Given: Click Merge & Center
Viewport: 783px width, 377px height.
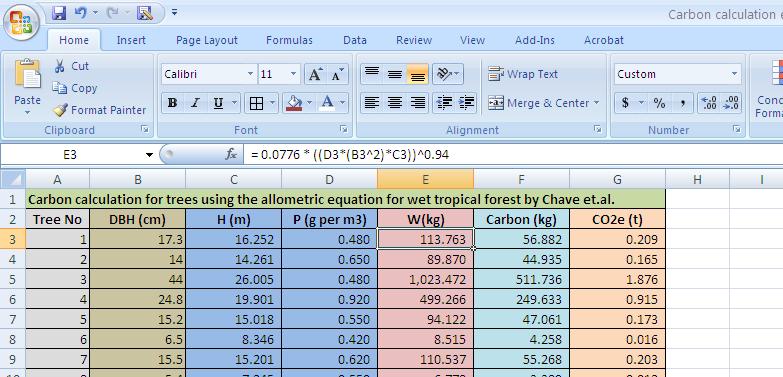Looking at the screenshot, I should point(538,103).
